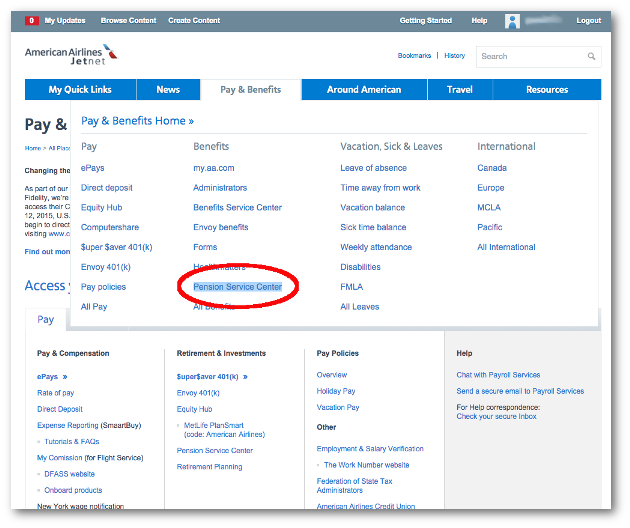The image size is (630, 528).
Task: Click Logout in the top bar
Action: (x=588, y=20)
